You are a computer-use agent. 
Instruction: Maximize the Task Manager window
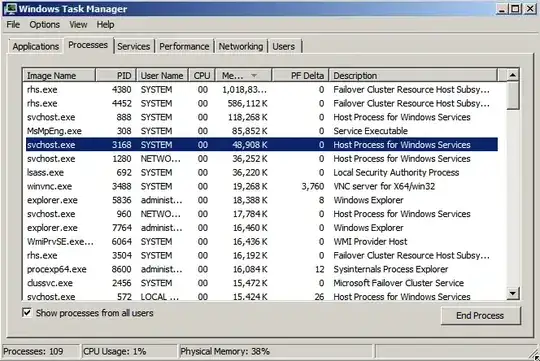click(x=515, y=9)
